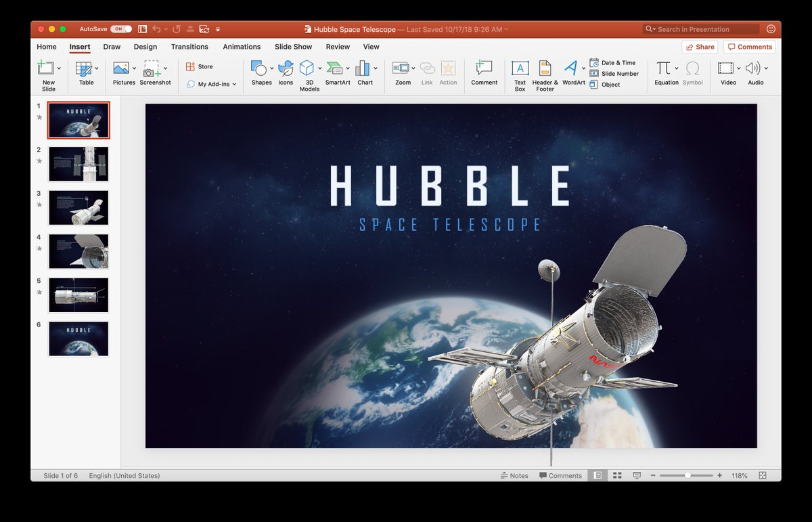Open the Office Store

pos(200,66)
